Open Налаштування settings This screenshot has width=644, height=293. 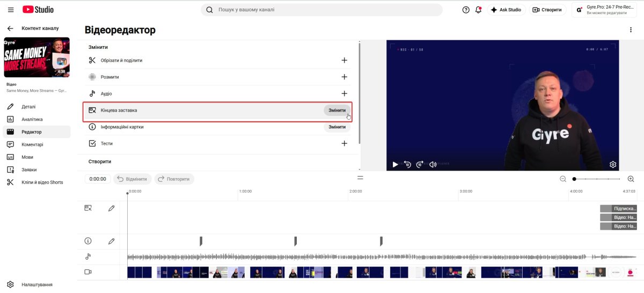(x=36, y=284)
